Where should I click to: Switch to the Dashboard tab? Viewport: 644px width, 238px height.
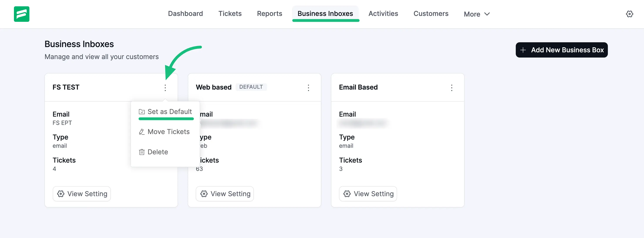[185, 14]
